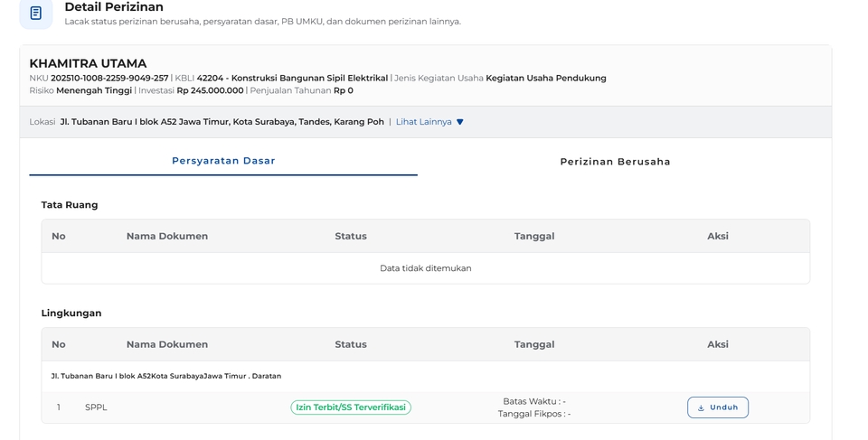
Task: Click the Izin Terbit/SS Terverifikasi status badge
Action: click(x=351, y=407)
